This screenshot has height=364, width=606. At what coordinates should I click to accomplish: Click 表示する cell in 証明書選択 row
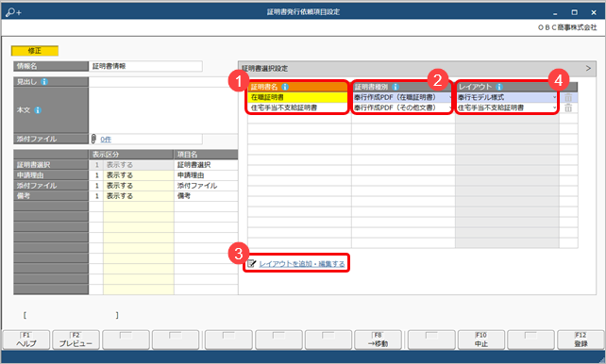pos(139,165)
